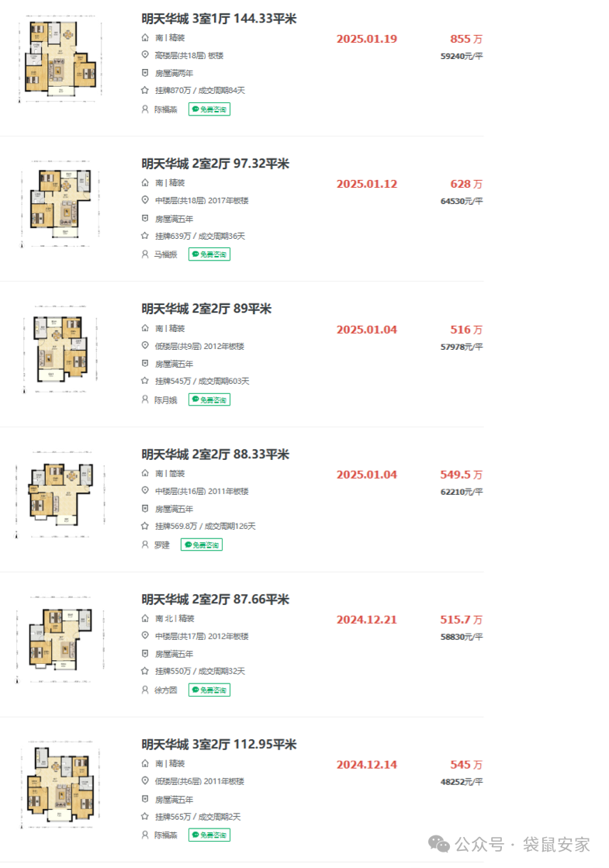
Task: Open listing title 明天华城 2室2厅 87.66平米
Action: tap(215, 600)
